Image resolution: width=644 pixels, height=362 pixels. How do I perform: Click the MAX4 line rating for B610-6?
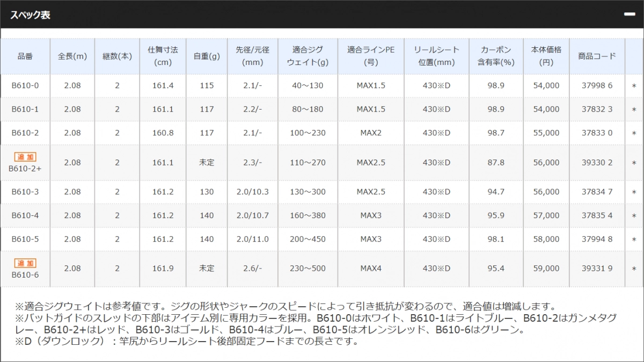pos(371,269)
